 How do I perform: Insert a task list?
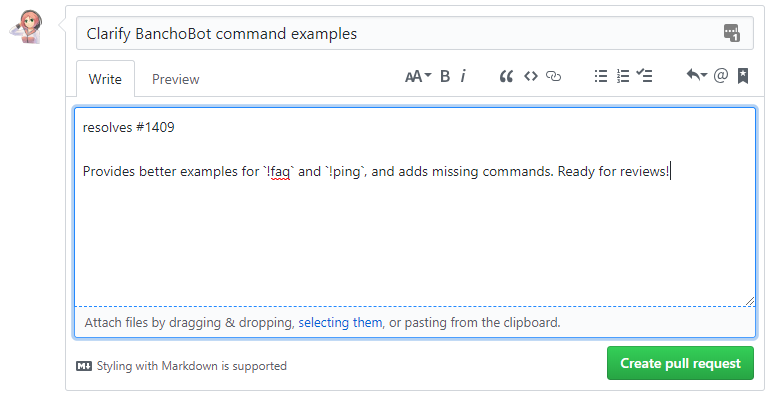coord(644,76)
